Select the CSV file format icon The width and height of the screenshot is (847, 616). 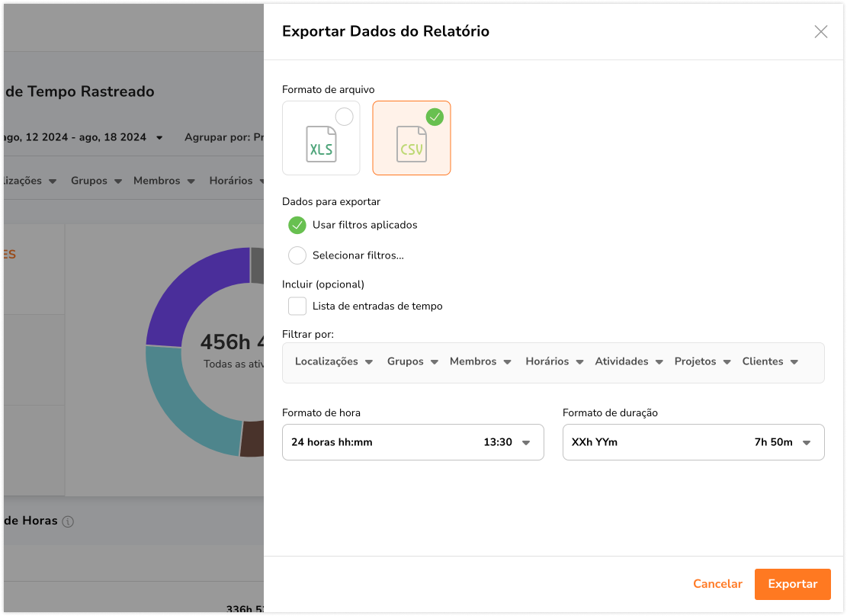412,138
